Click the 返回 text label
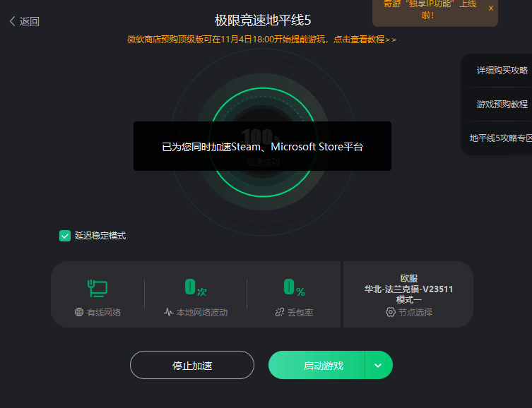532x408 pixels. tap(30, 22)
